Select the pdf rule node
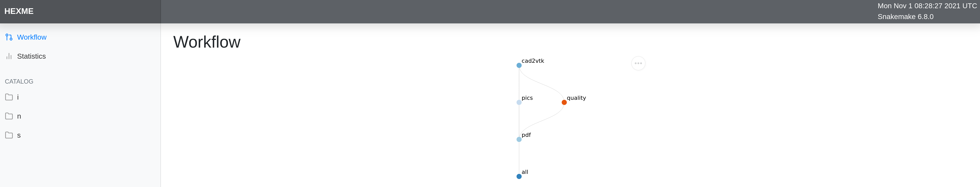Viewport: 980px width, 187px height. (518, 139)
